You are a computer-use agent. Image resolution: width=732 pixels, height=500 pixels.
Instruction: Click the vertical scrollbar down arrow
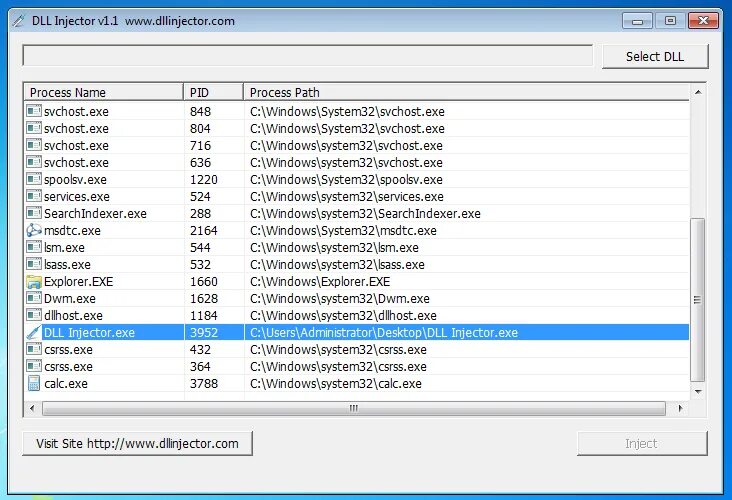[x=698, y=391]
